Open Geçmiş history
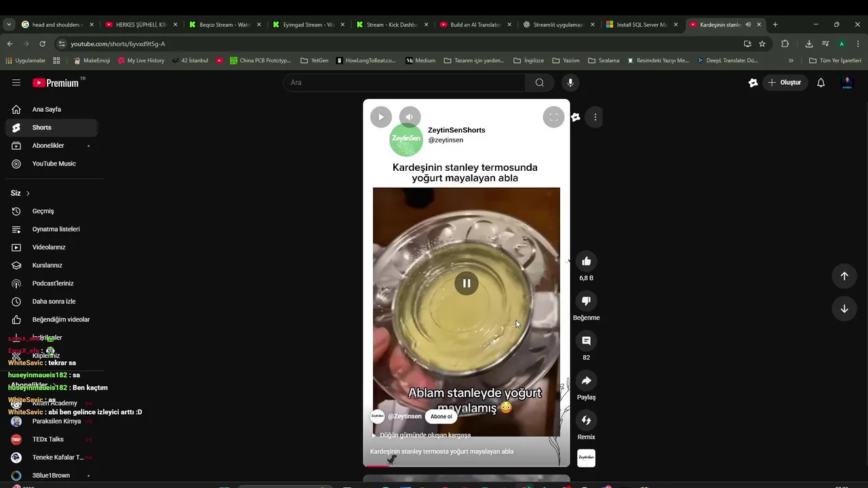The width and height of the screenshot is (868, 488). (x=52, y=211)
